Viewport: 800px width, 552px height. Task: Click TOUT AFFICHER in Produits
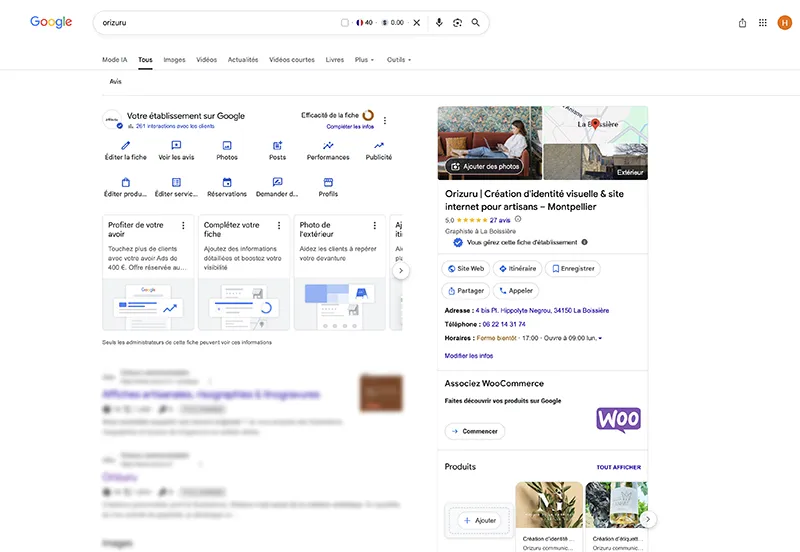coord(618,467)
